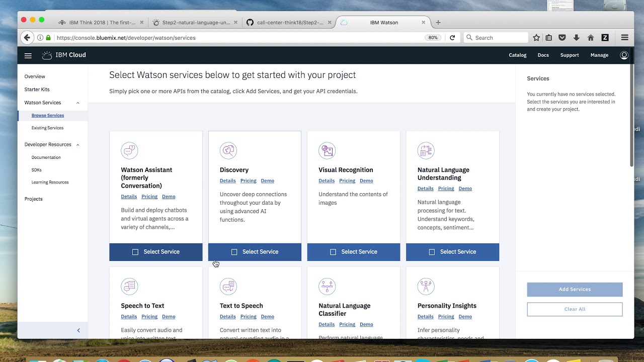Select Browse Services in the sidebar

[x=48, y=116]
